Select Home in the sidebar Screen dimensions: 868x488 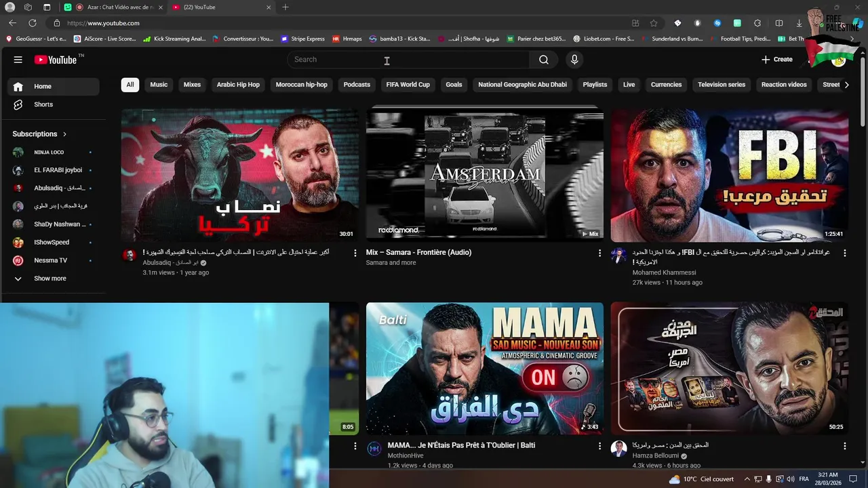click(54, 86)
